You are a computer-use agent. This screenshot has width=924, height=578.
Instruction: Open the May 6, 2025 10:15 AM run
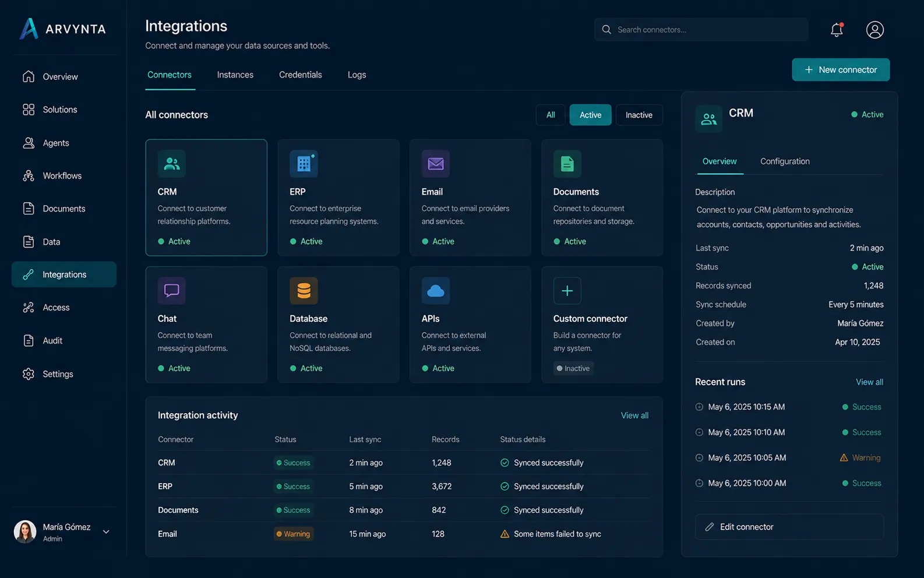789,407
